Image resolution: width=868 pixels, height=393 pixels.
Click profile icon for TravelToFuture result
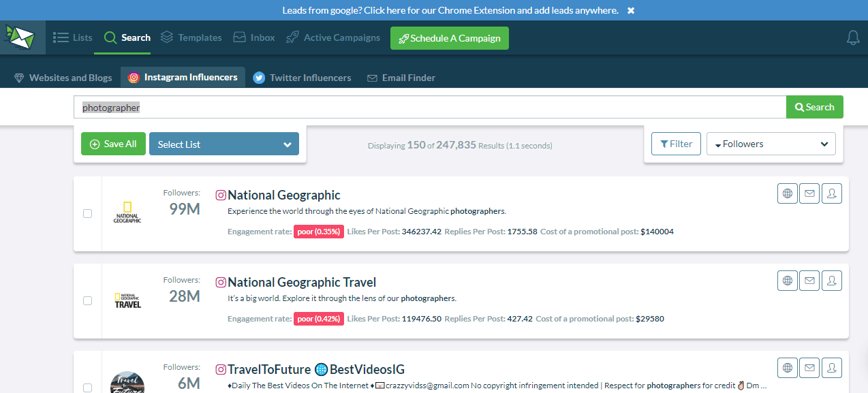(x=831, y=368)
